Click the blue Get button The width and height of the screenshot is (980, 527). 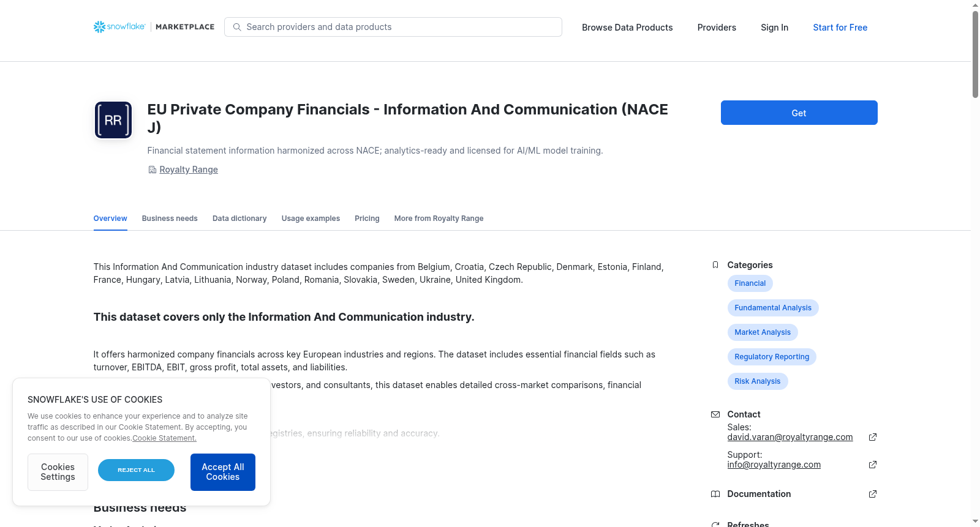tap(799, 113)
